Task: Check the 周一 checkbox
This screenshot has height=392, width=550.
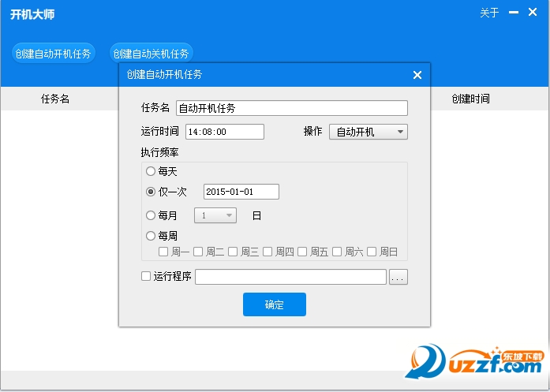Action: pyautogui.click(x=163, y=252)
